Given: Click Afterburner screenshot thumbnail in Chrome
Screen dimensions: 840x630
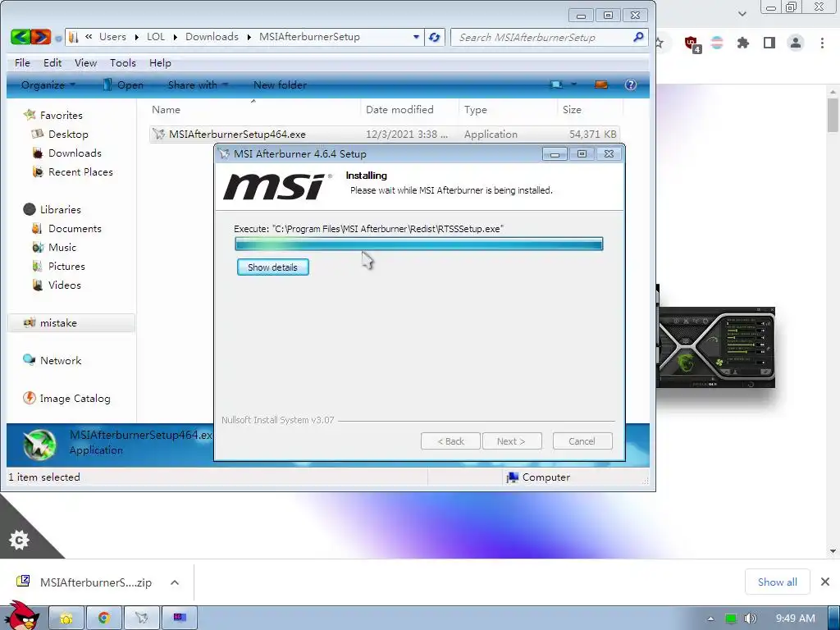Looking at the screenshot, I should click(x=715, y=347).
